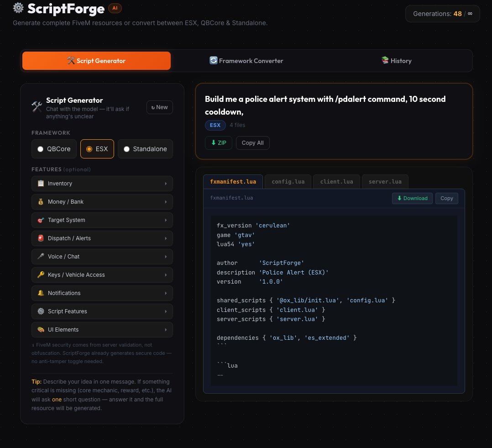Open the client.lua file tab

(336, 181)
